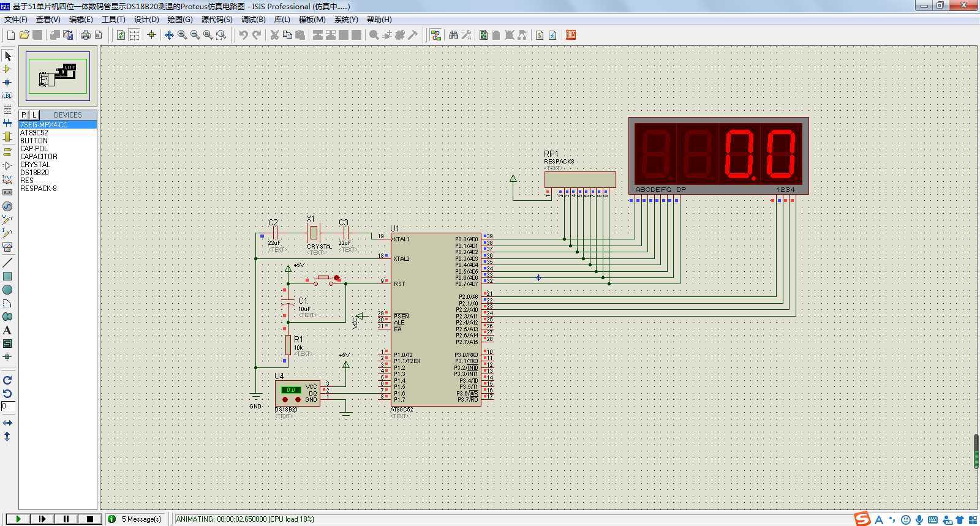Click the Zoom to Area icon

point(221,35)
